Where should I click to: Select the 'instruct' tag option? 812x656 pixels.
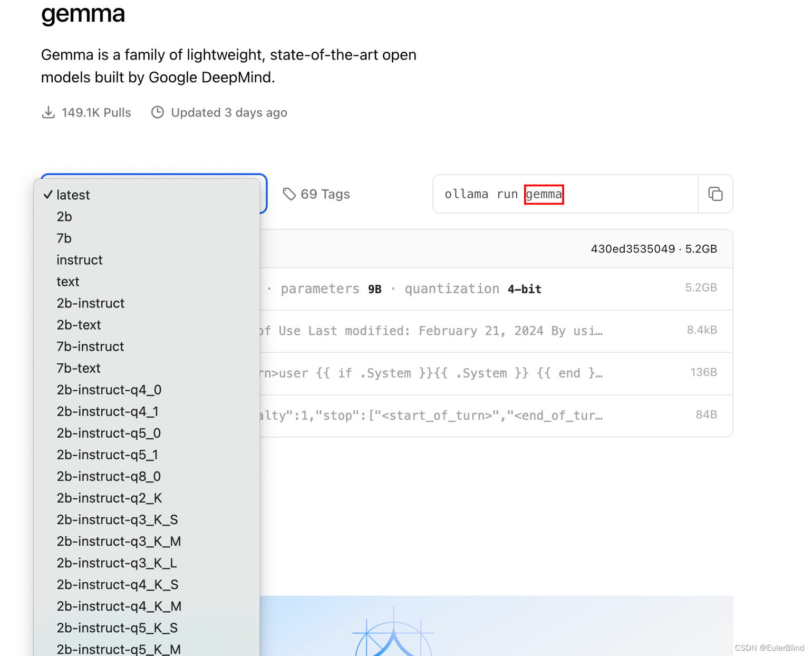147,259
